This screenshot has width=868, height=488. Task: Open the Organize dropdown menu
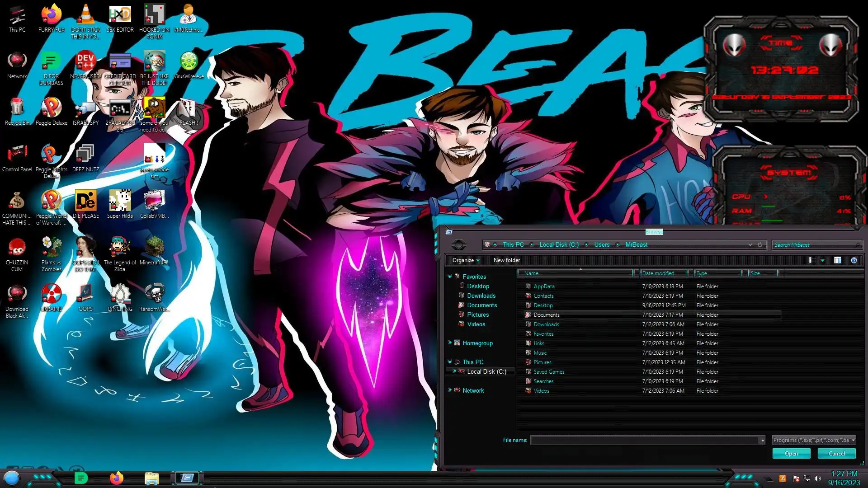466,260
